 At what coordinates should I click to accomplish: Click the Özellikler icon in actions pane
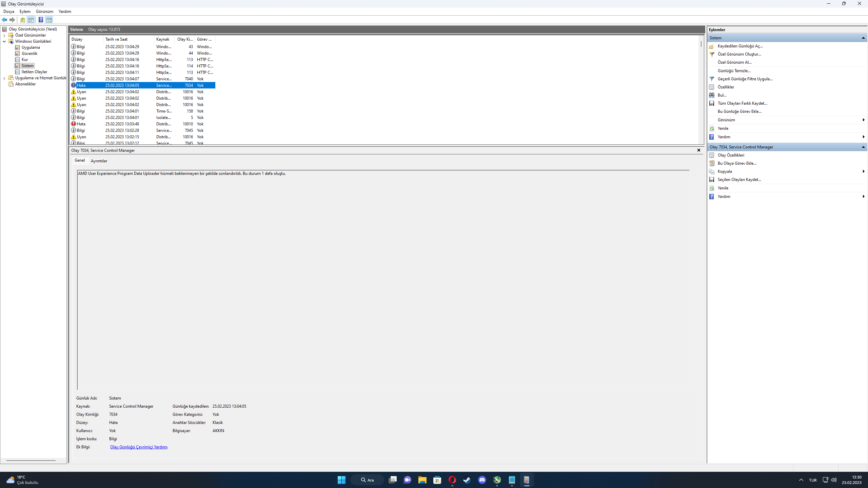point(712,87)
